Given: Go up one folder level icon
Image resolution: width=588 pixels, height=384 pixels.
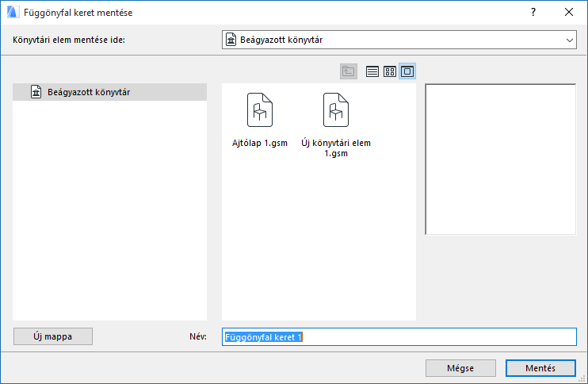Looking at the screenshot, I should click(349, 71).
